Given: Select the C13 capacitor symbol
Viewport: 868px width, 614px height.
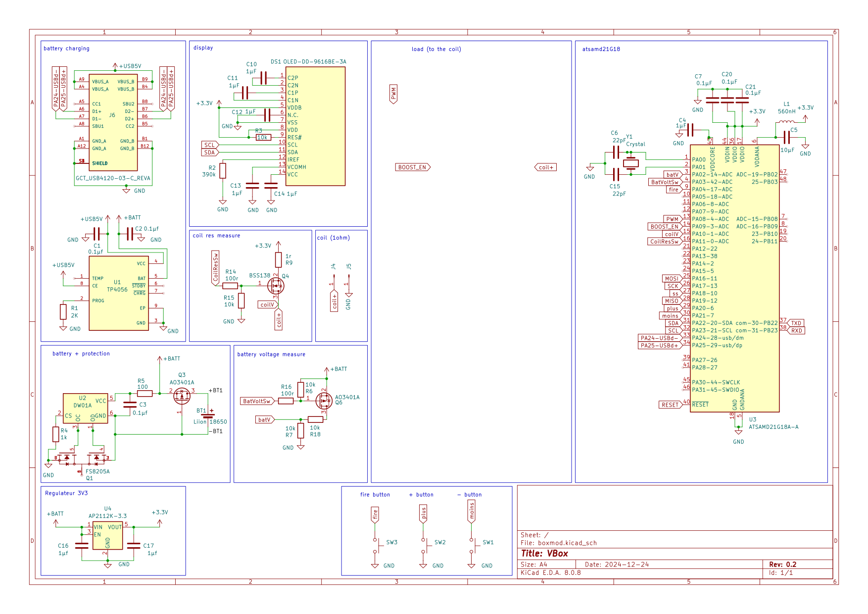Looking at the screenshot, I should tap(252, 186).
